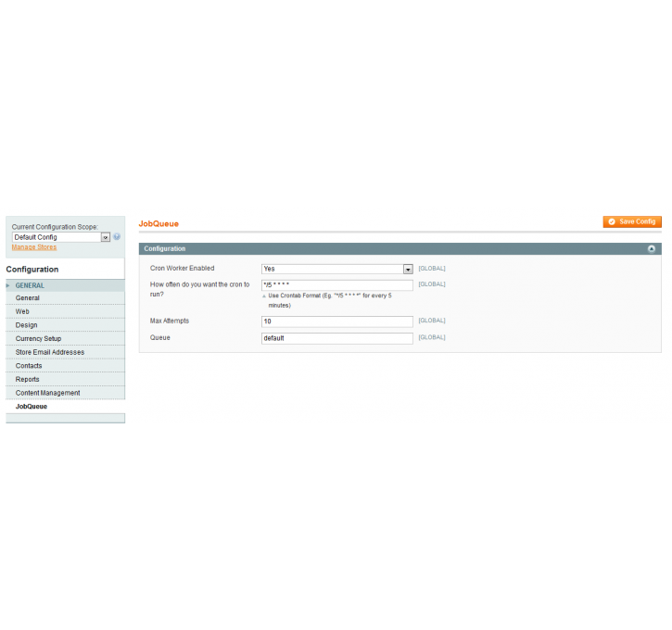This screenshot has height=630, width=672.
Task: Open Content Management in sidebar
Action: coord(65,393)
